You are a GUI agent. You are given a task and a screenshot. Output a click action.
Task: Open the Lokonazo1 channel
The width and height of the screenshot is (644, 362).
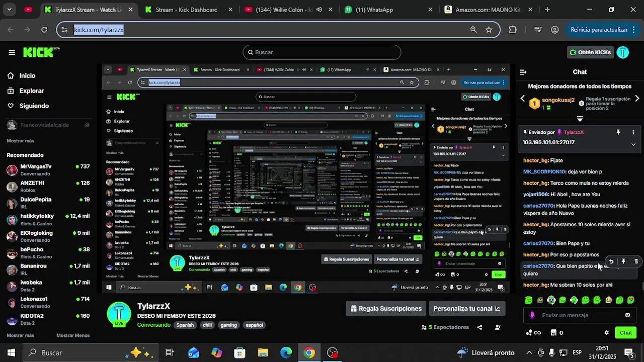point(48,303)
